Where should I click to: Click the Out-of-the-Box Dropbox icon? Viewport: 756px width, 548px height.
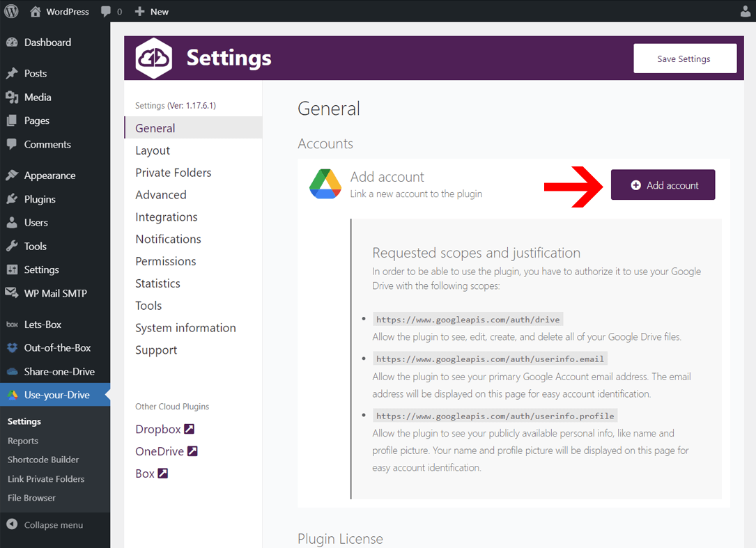pyautogui.click(x=12, y=348)
